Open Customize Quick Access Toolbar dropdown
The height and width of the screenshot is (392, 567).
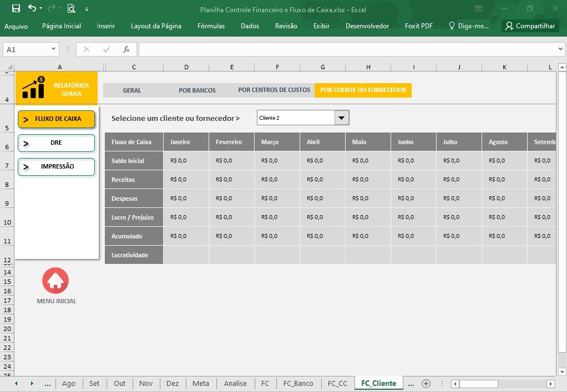pos(87,9)
